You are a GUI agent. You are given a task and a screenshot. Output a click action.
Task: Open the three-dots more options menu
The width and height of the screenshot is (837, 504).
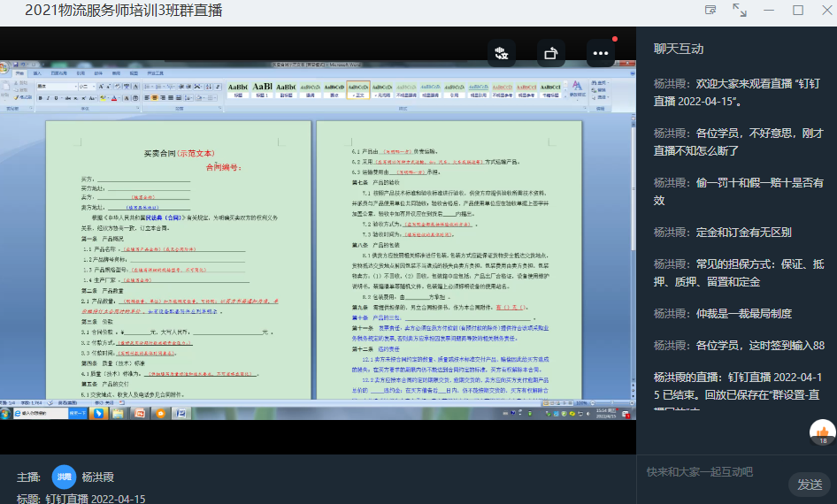601,53
